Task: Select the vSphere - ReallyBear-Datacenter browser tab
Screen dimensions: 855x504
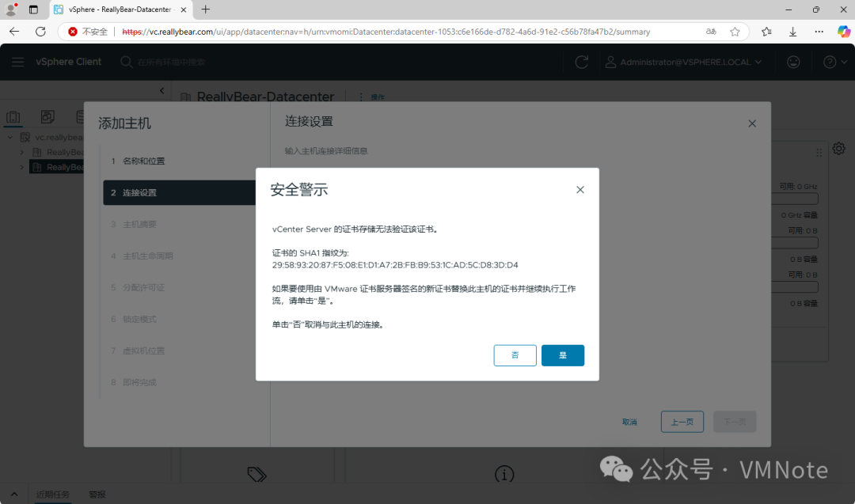Action: pyautogui.click(x=120, y=9)
